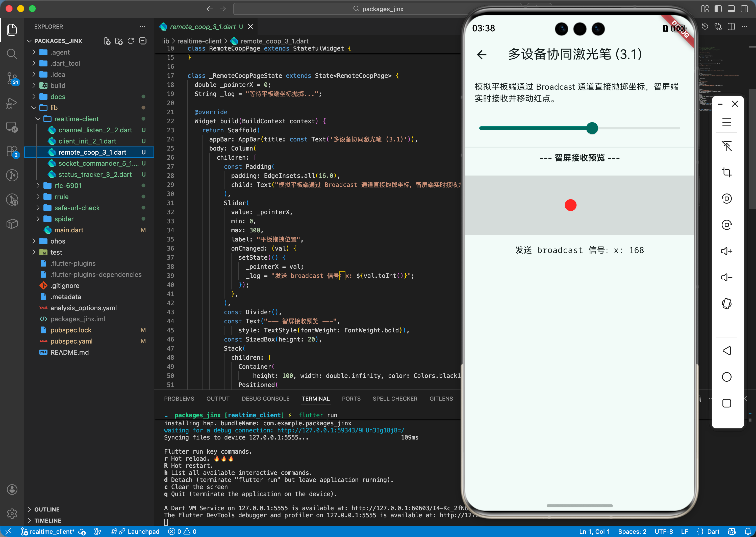Open the Run and Debug view
This screenshot has width=756, height=537.
tap(12, 103)
